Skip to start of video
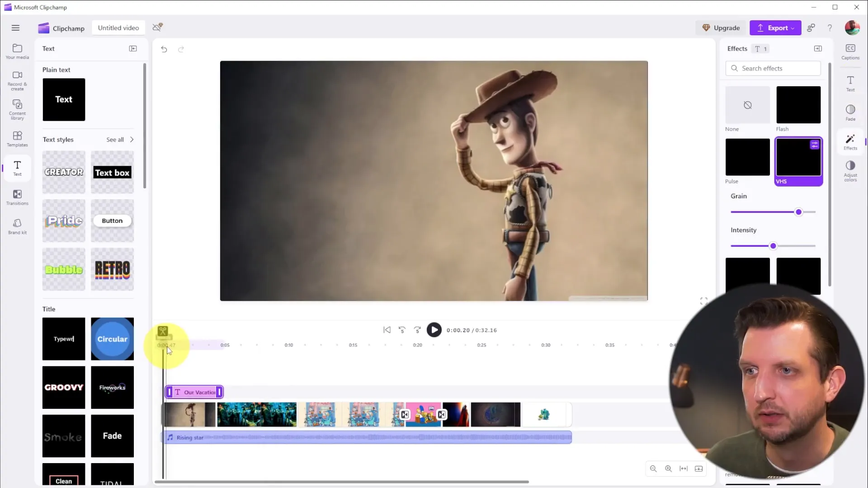The width and height of the screenshot is (868, 488). pyautogui.click(x=387, y=330)
